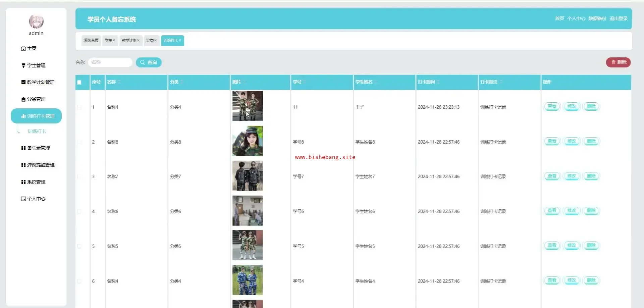Open the image thumbnail in row 名称6
644x308 pixels.
(248, 211)
